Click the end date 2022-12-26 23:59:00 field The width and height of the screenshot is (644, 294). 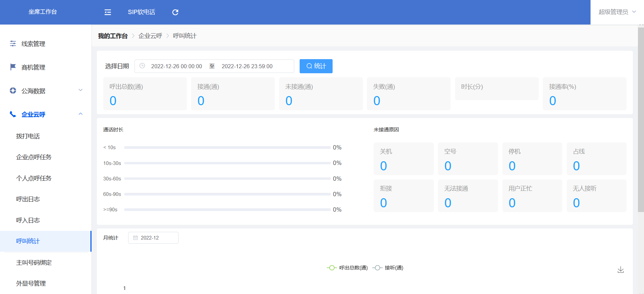(x=247, y=66)
